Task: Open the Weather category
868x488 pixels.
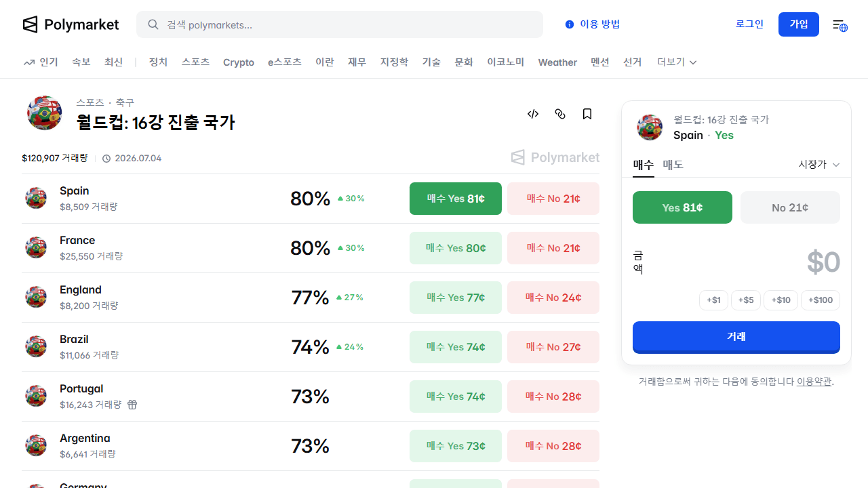Action: coord(557,62)
